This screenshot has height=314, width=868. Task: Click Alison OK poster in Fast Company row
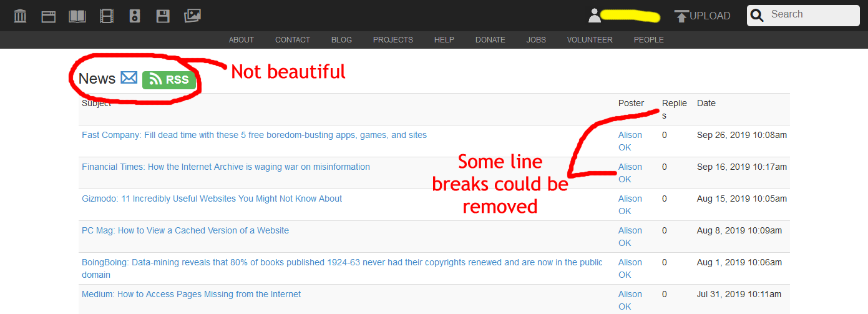(x=630, y=141)
